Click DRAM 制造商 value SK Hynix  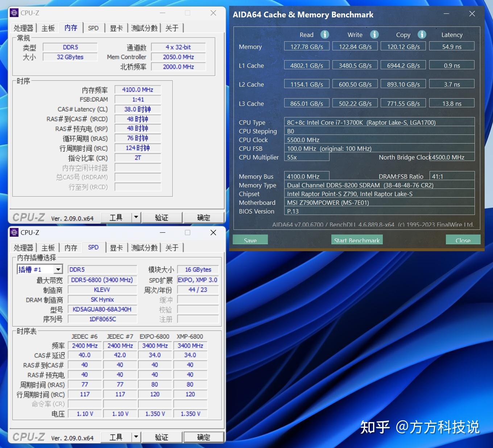[x=102, y=299]
